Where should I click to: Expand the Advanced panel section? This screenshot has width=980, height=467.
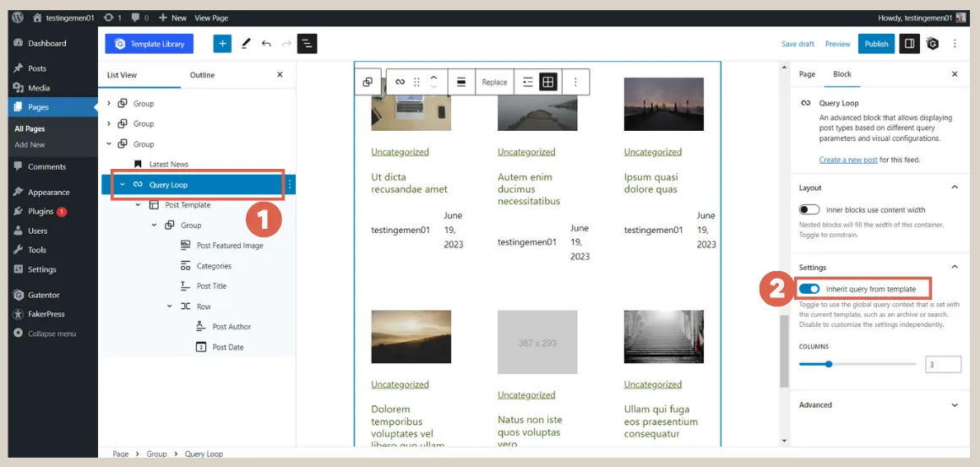coord(955,405)
